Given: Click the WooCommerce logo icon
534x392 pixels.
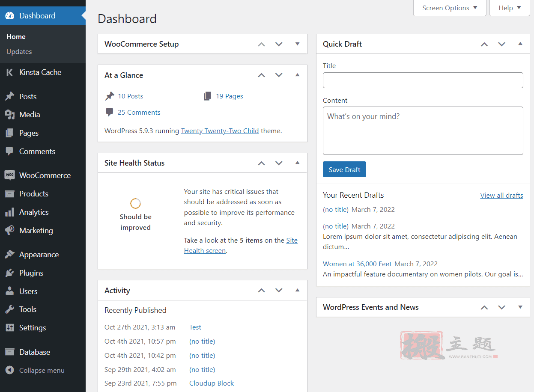Looking at the screenshot, I should [9, 175].
